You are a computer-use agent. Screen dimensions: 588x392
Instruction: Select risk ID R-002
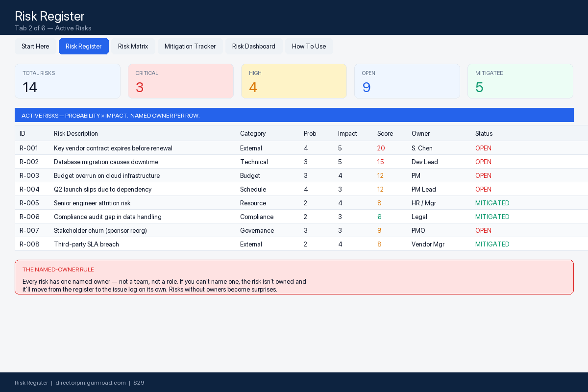29,162
